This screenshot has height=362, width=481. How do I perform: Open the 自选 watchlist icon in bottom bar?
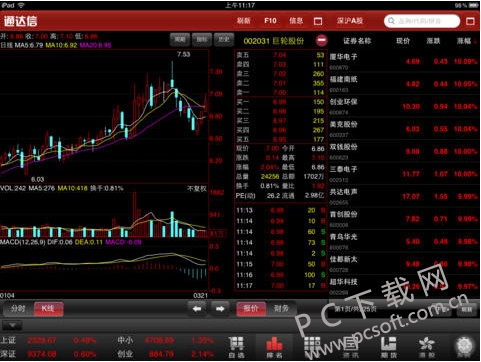click(236, 347)
